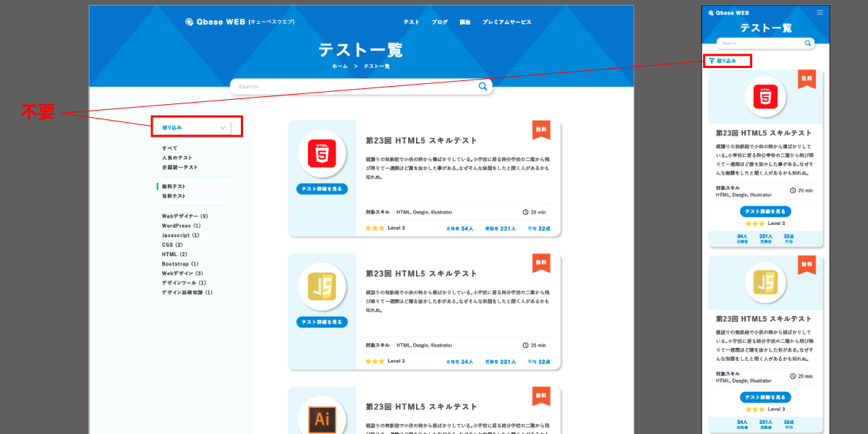
Task: Filter by Javascript (1) category
Action: [x=181, y=235]
